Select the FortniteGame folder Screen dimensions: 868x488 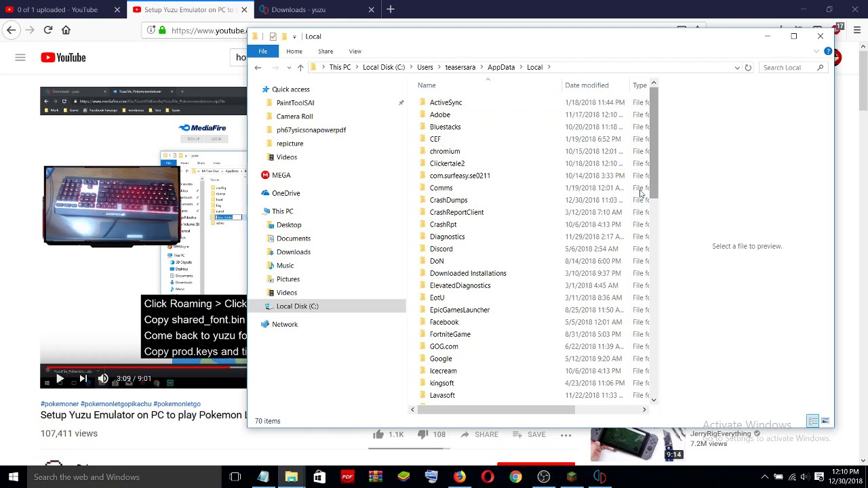tap(450, 334)
